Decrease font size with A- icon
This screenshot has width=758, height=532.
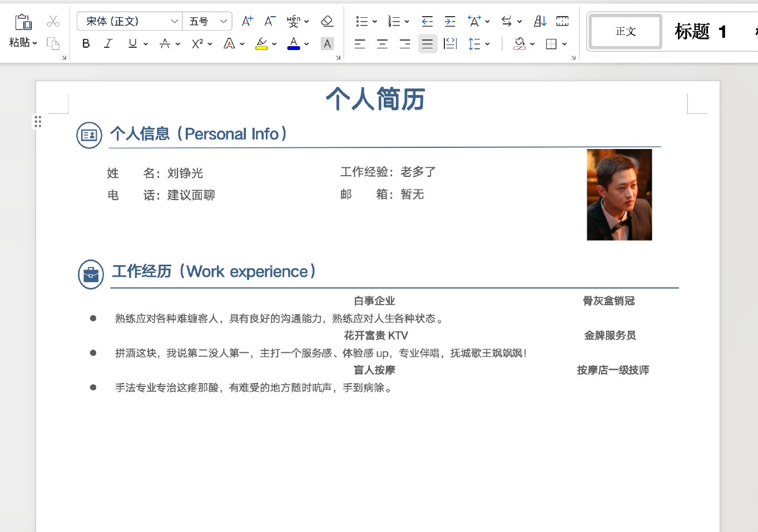tap(270, 21)
